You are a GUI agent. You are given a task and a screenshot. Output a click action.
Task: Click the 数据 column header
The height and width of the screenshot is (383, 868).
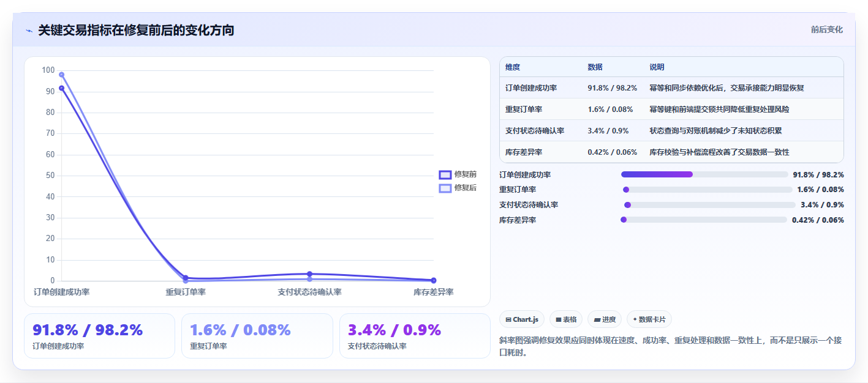(595, 67)
